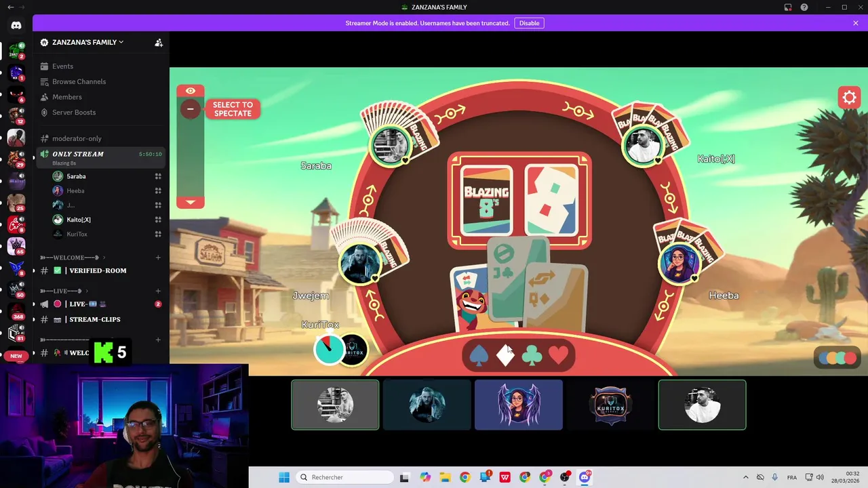Click the red minus spectate button
868x488 pixels.
(191, 109)
